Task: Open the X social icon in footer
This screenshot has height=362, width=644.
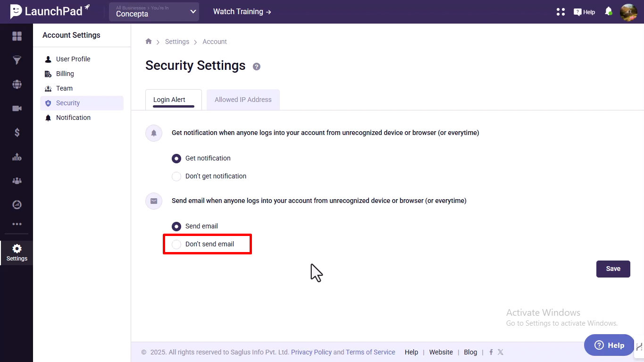Action: coord(501,352)
